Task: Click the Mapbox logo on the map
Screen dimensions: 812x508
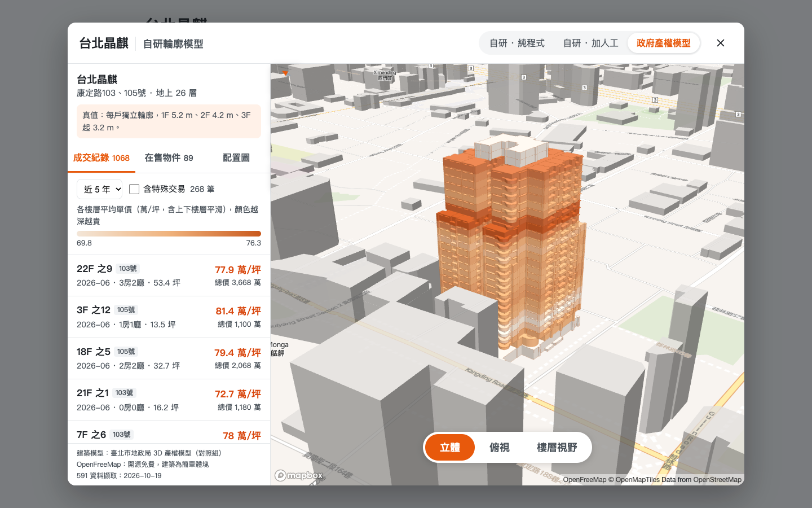Action: tap(299, 476)
